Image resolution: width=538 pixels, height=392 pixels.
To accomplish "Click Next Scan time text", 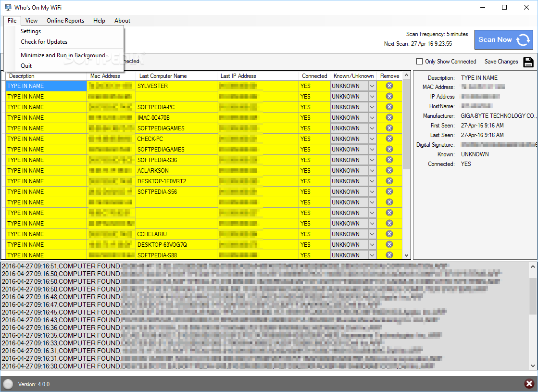I will coord(418,44).
